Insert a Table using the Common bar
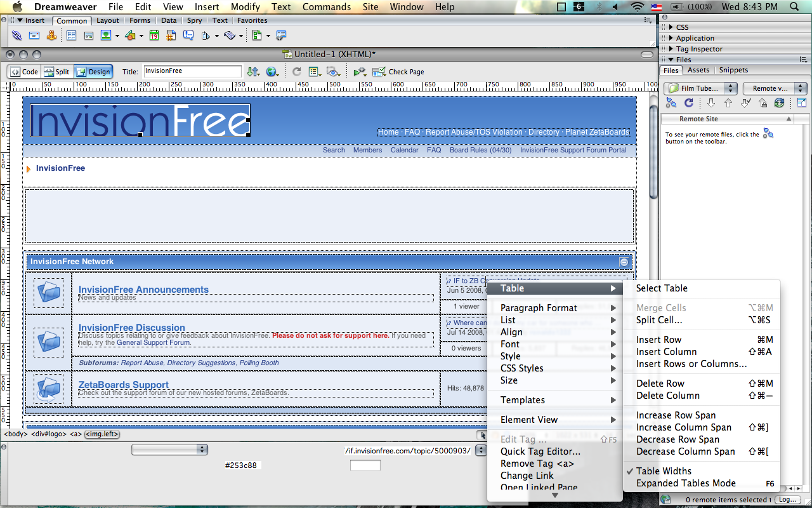 pyautogui.click(x=71, y=36)
